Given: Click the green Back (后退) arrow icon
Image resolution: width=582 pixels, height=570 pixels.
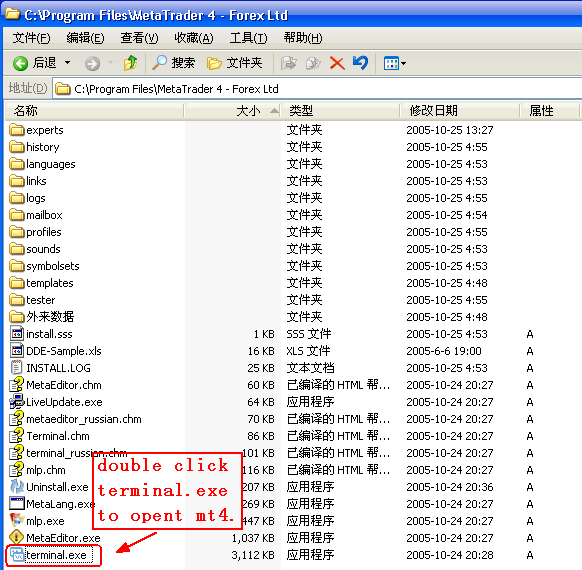Looking at the screenshot, I should 20,63.
